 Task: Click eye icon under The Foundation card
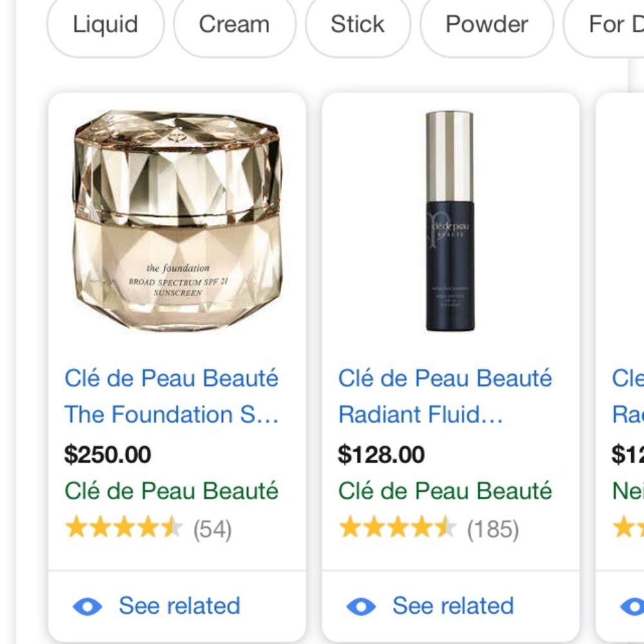(x=88, y=606)
